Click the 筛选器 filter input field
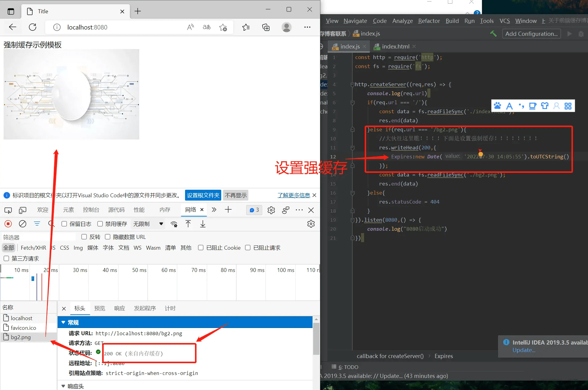588x390 pixels. pyautogui.click(x=39, y=237)
